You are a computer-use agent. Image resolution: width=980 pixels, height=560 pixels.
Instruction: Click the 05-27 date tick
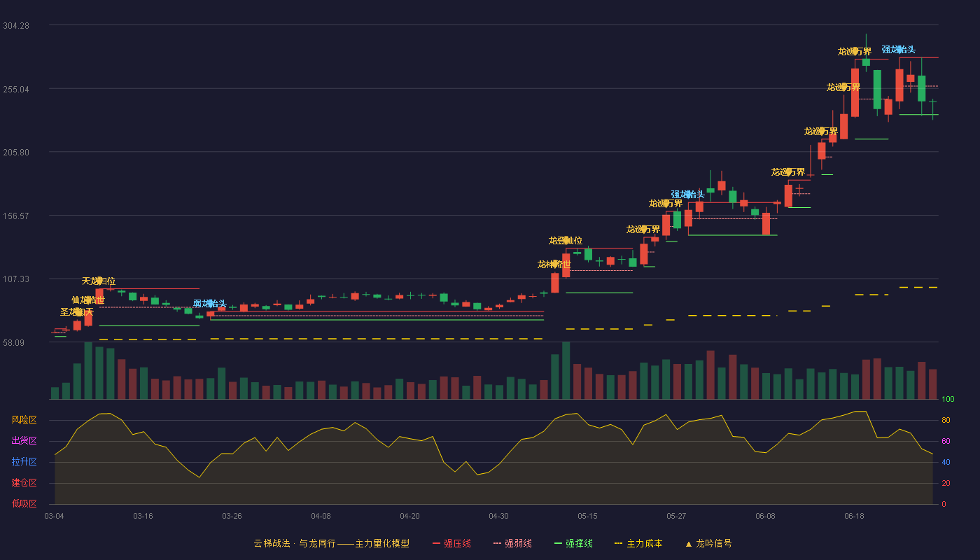(676, 516)
